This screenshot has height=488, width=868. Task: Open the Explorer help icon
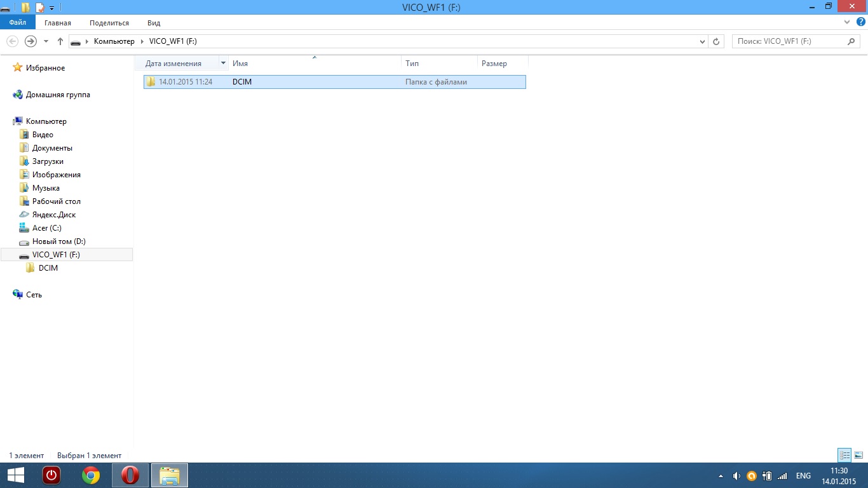tap(861, 22)
